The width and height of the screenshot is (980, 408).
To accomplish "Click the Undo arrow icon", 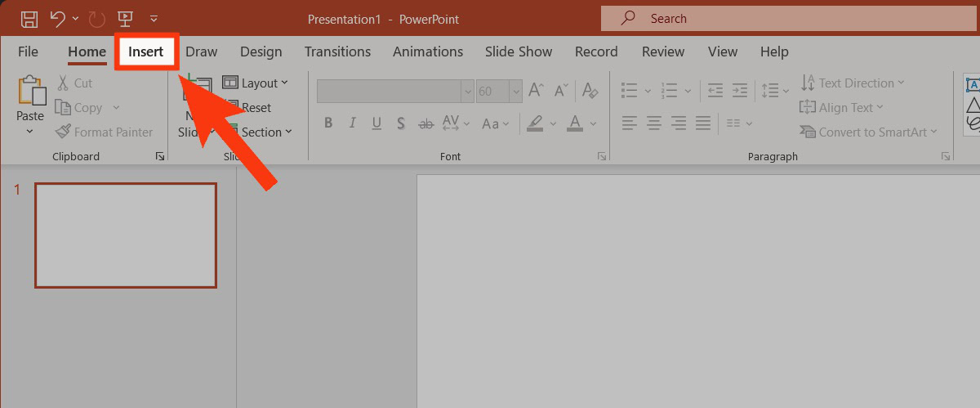I will click(56, 18).
